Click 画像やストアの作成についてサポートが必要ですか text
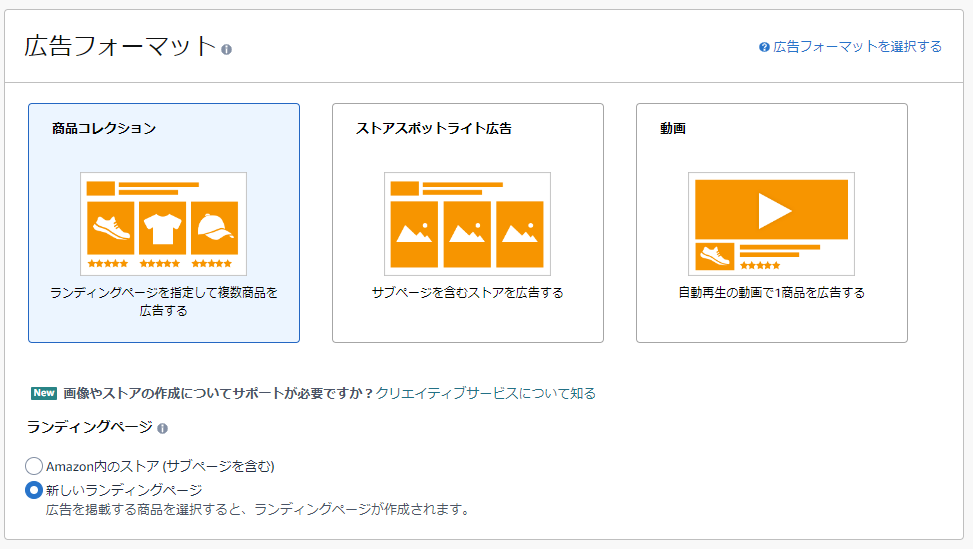 click(218, 393)
